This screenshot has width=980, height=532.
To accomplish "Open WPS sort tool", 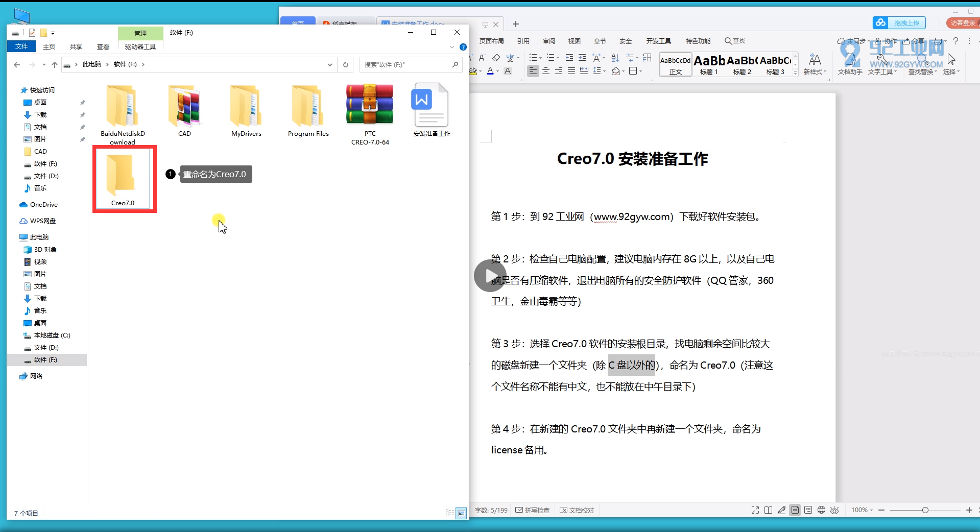I will (x=615, y=58).
